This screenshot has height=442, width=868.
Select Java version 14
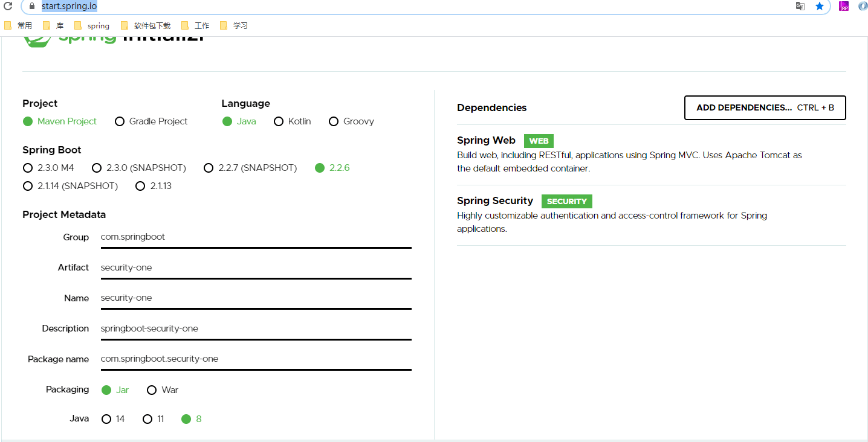coord(113,419)
